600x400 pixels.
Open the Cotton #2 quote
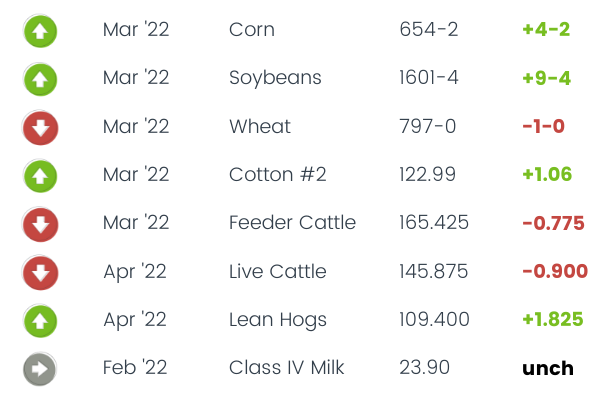(277, 175)
